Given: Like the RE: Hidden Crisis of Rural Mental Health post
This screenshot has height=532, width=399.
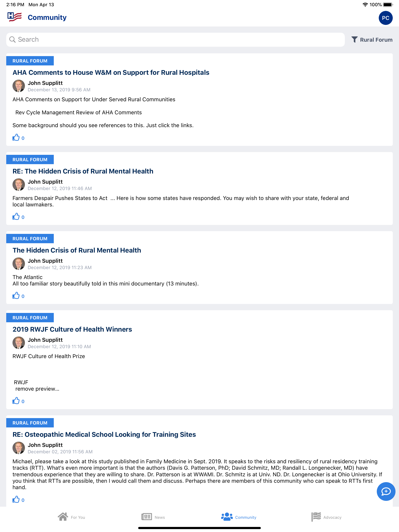Looking at the screenshot, I should coord(16,217).
